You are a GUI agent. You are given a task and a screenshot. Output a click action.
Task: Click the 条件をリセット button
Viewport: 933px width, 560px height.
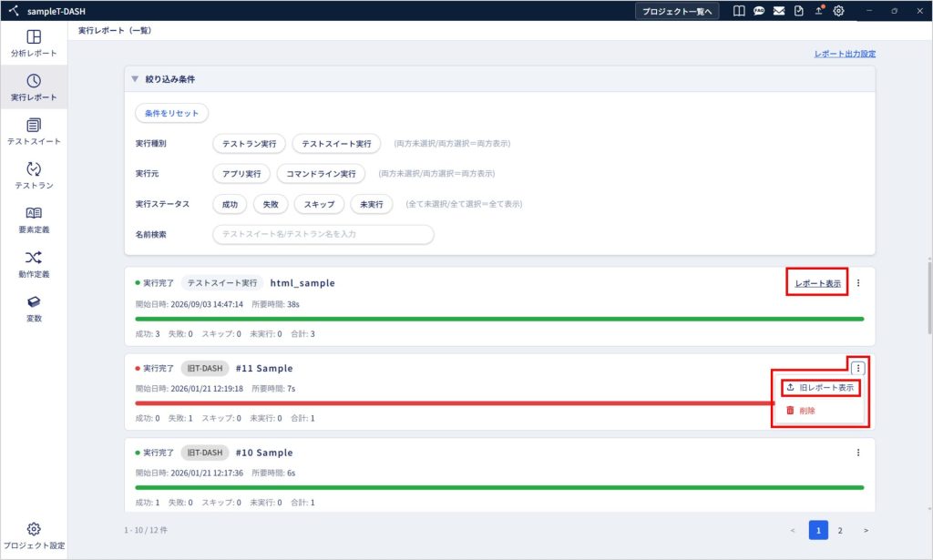tap(172, 113)
